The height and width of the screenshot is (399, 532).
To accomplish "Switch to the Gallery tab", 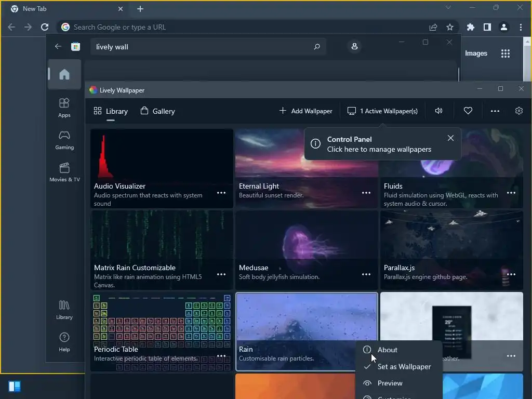I will [x=158, y=111].
